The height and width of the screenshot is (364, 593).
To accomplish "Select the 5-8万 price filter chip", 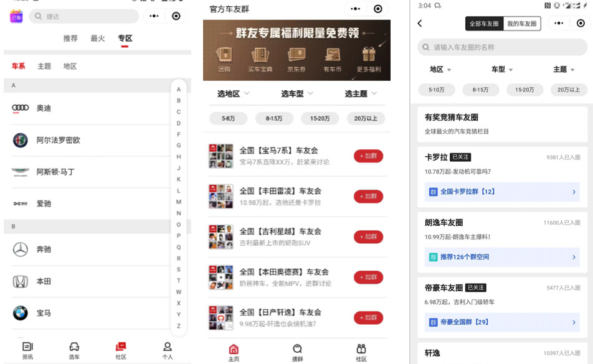I will (228, 118).
